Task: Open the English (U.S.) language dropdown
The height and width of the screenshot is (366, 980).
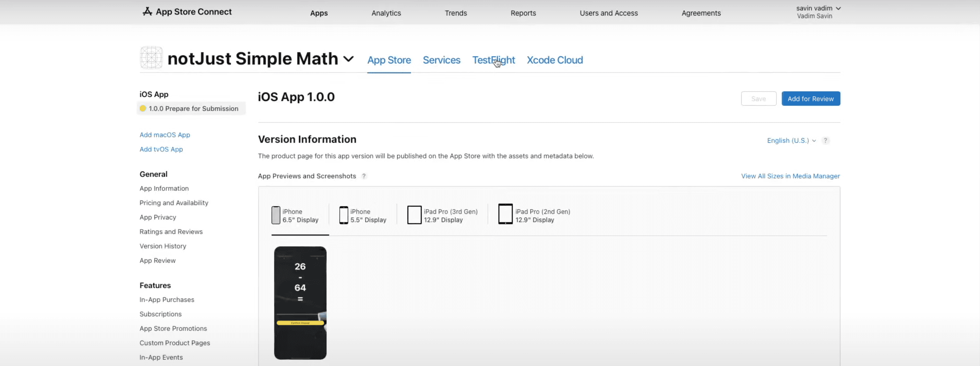Action: pos(790,140)
